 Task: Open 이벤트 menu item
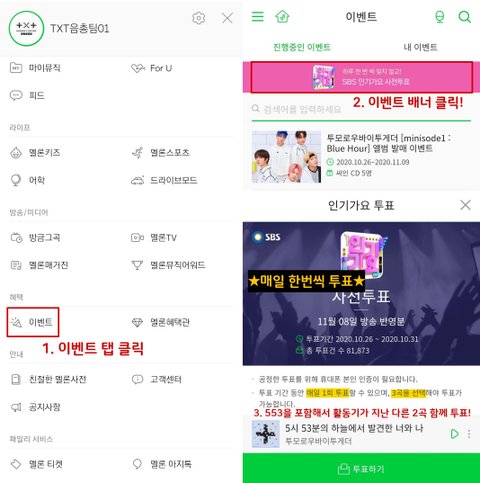point(33,322)
